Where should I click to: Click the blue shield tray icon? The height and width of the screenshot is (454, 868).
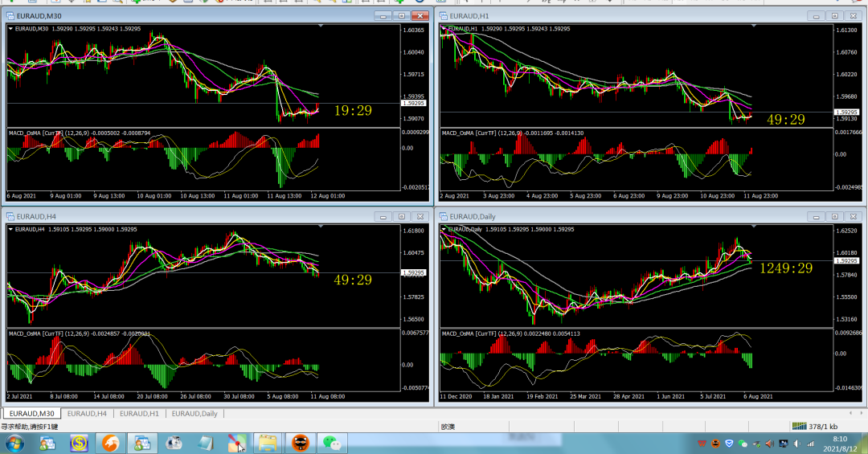coord(729,444)
